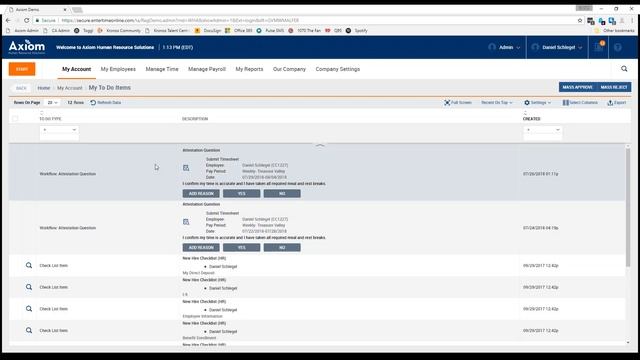Open the browser menu (three dots)
Image resolution: width=640 pixels, height=360 pixels.
(x=632, y=20)
